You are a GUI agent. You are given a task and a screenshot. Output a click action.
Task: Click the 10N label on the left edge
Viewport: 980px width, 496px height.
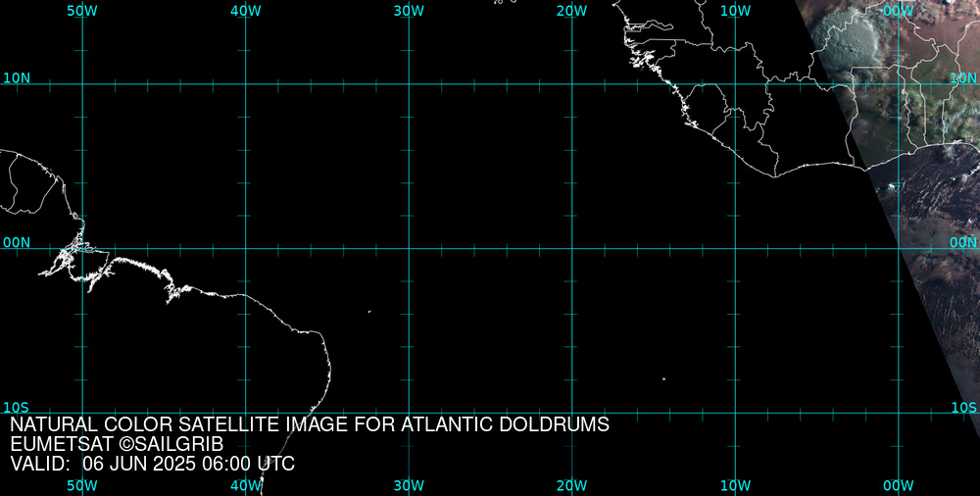[17, 78]
